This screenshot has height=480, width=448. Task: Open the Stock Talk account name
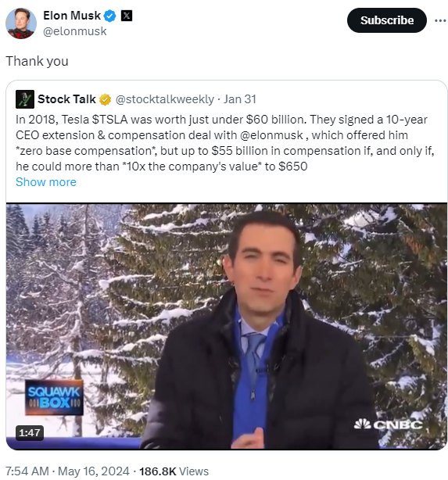click(x=66, y=99)
